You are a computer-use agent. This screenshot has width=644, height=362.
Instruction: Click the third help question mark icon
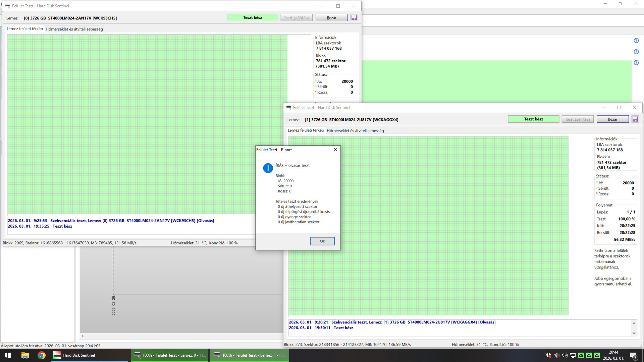point(636,63)
